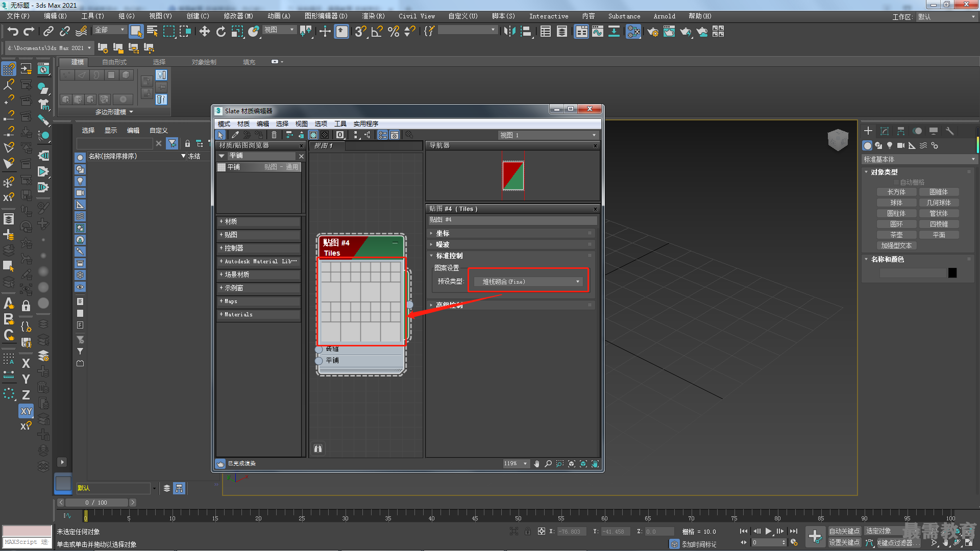Switch to the 自由形式 ribbon tab
Screen dimensions: 980x551
[114, 62]
